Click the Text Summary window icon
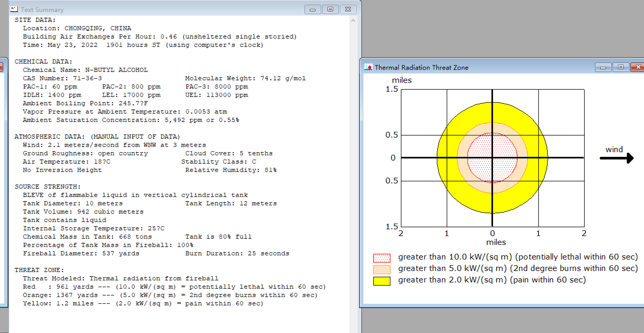Image resolution: width=644 pixels, height=333 pixels. (14, 9)
